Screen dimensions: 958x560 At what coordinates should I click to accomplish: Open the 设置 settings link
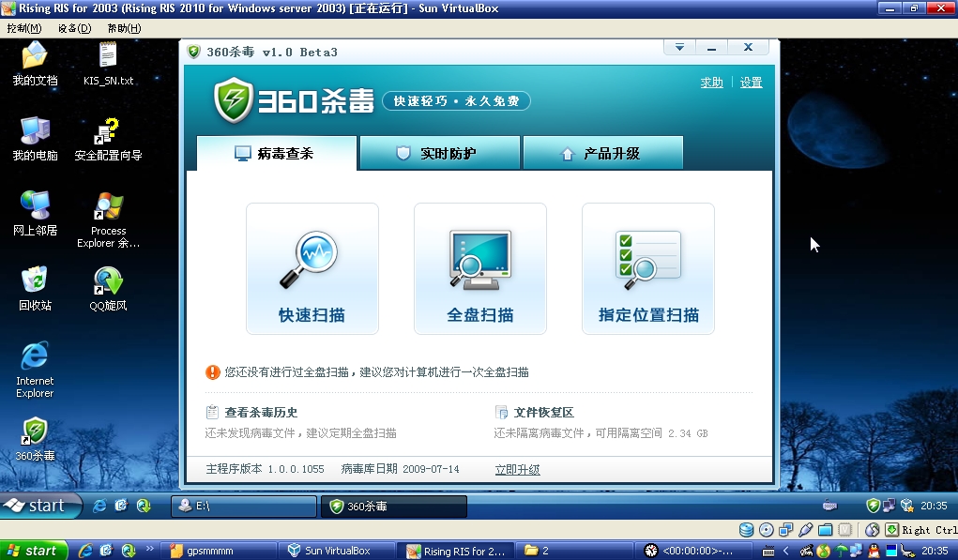tap(751, 83)
